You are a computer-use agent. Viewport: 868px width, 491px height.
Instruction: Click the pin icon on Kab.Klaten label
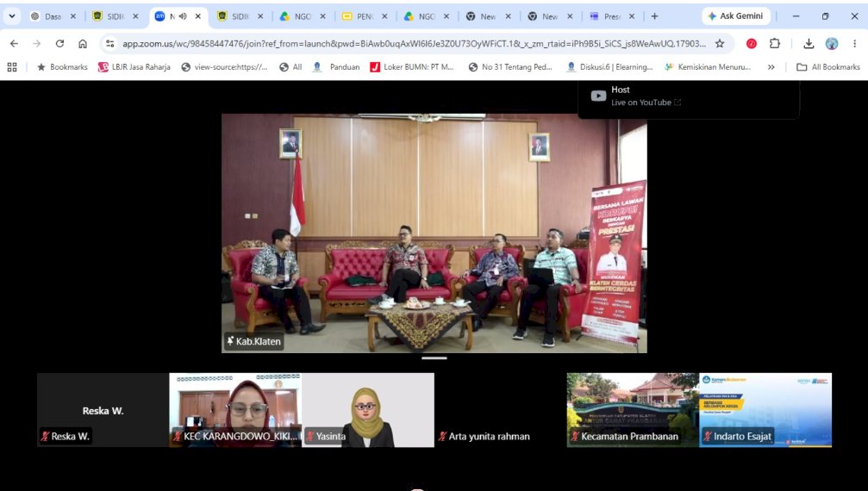(230, 341)
